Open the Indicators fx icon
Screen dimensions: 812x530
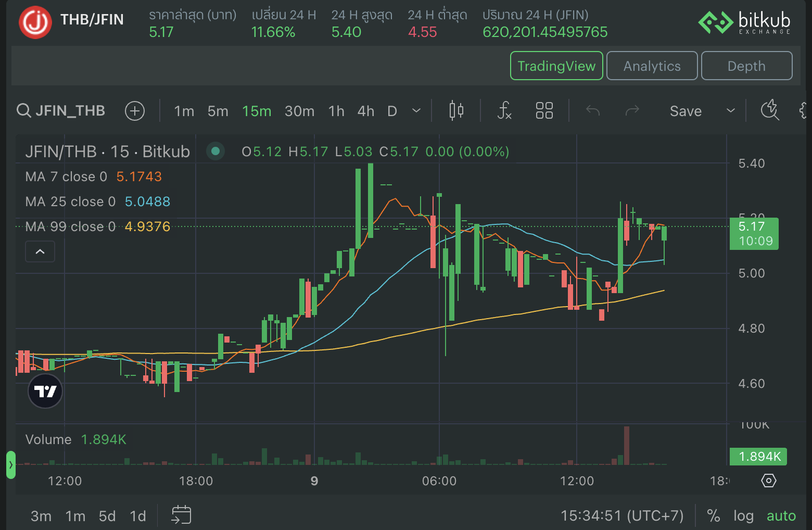pos(504,110)
